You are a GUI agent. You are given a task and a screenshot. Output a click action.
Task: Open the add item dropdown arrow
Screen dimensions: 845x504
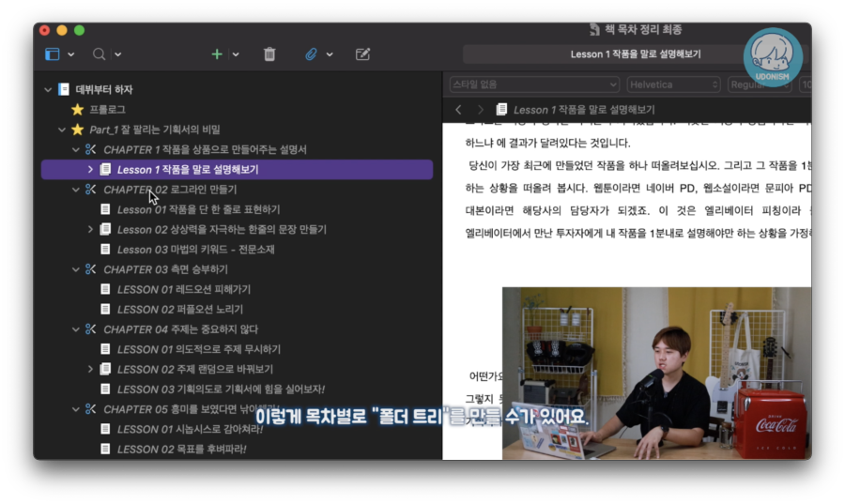click(236, 54)
